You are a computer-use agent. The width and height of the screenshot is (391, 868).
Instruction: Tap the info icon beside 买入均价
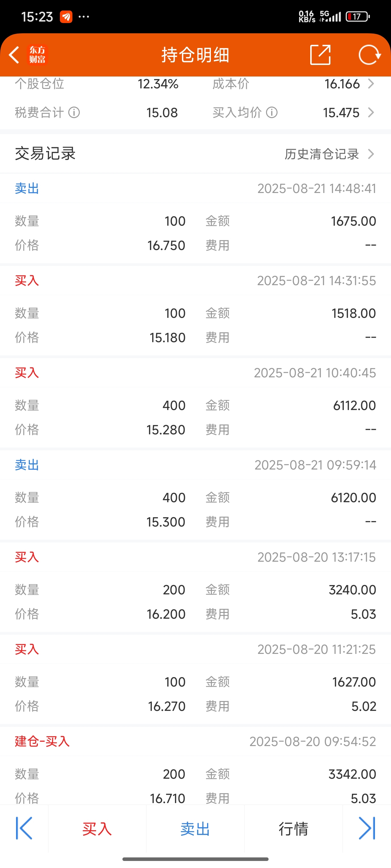(x=272, y=113)
